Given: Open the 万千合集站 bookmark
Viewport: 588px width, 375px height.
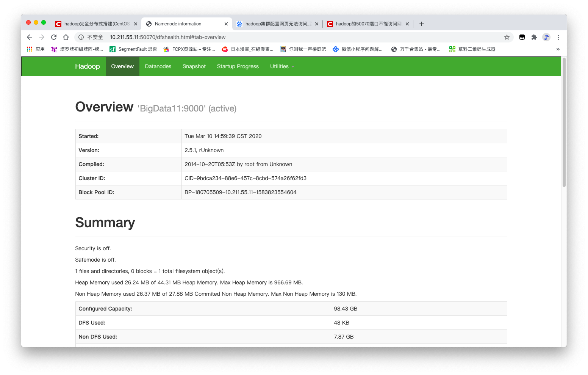Looking at the screenshot, I should 416,49.
